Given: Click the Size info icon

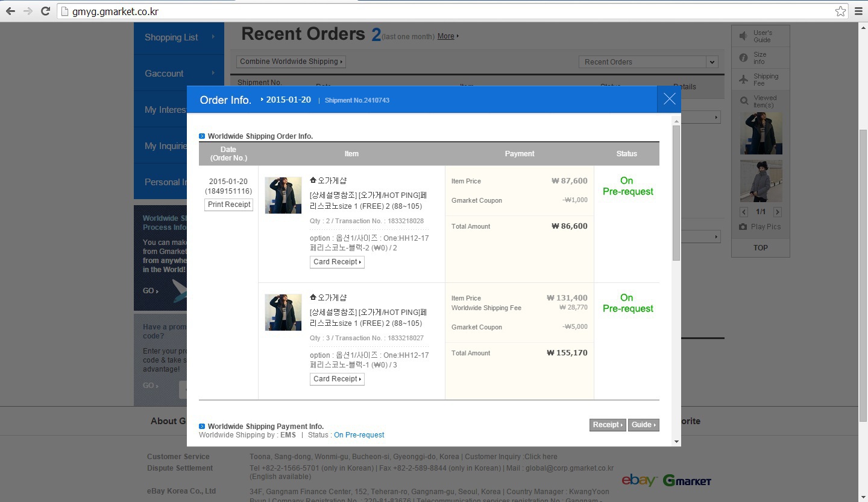Looking at the screenshot, I should 743,58.
